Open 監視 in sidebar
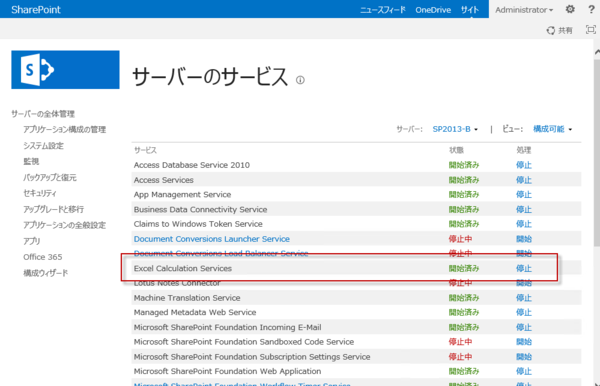 pyautogui.click(x=31, y=161)
